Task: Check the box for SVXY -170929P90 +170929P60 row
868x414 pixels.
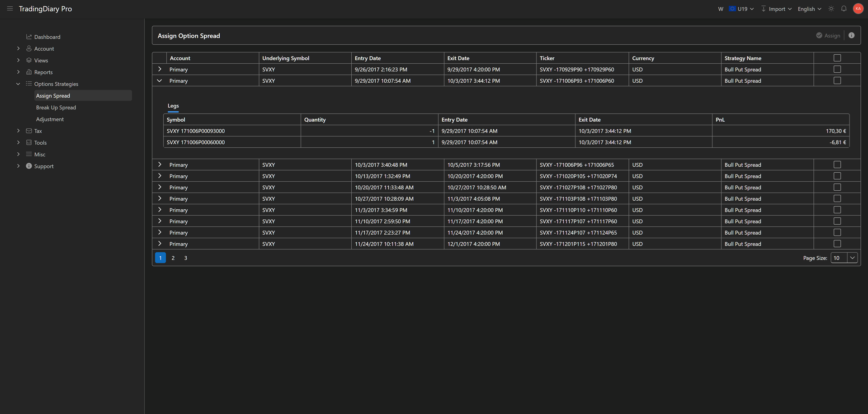Action: (x=837, y=69)
